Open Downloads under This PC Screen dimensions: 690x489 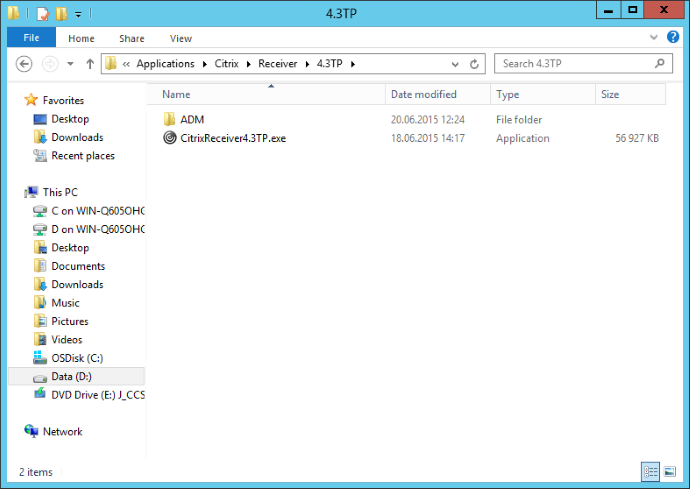77,285
